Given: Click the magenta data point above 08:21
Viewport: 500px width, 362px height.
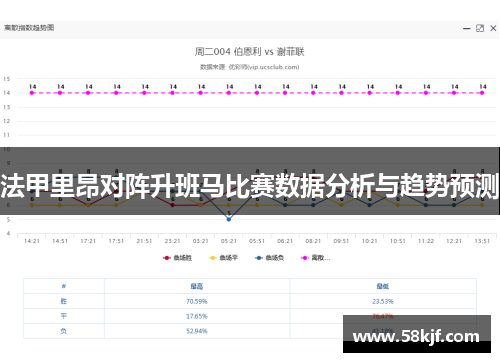Looking at the screenshot, I should tap(313, 93).
